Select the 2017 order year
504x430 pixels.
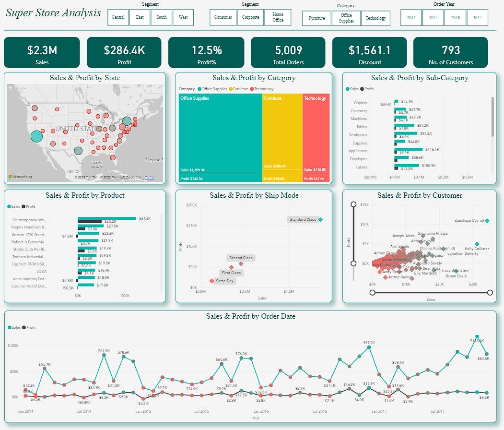coord(477,17)
